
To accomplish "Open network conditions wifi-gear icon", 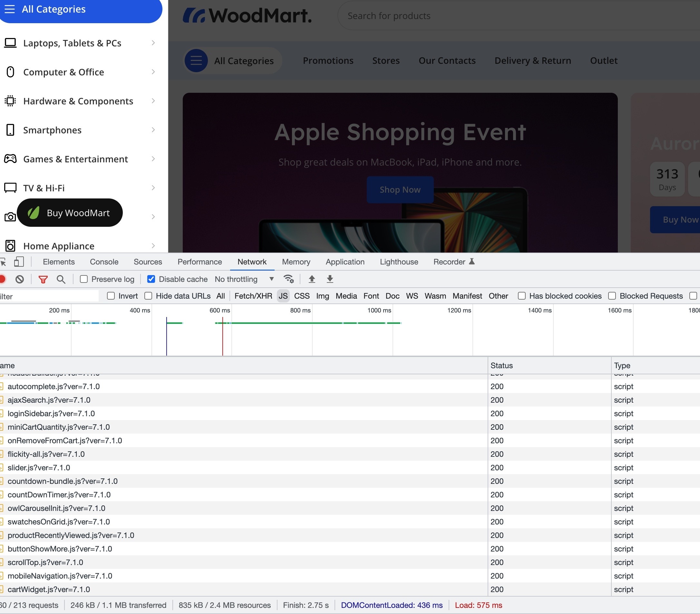I will pos(289,279).
